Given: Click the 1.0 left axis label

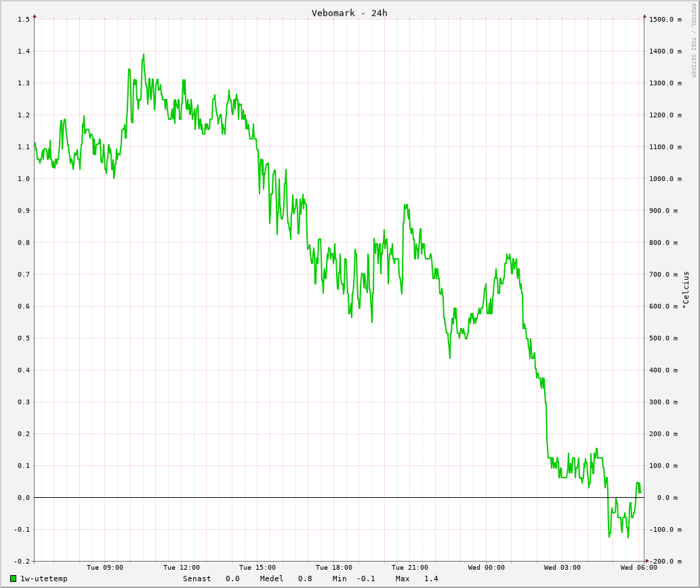Looking at the screenshot, I should pyautogui.click(x=24, y=179).
